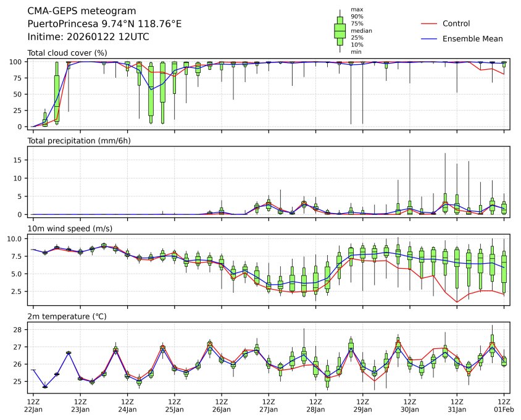Select the 'Control' legend label
The width and height of the screenshot is (521, 420).
(456, 23)
